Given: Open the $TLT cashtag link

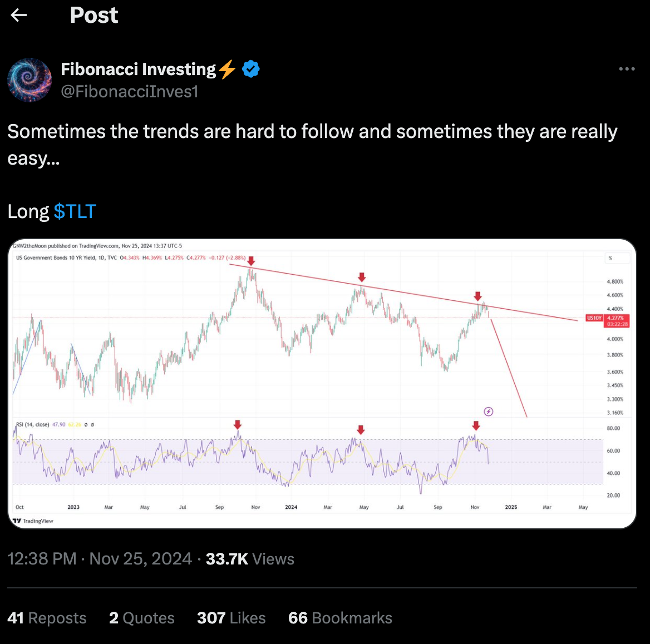Looking at the screenshot, I should [75, 211].
